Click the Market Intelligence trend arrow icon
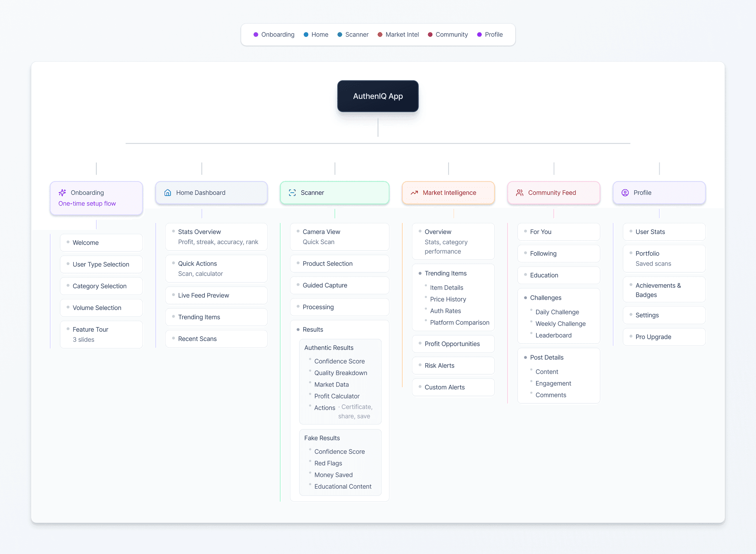The height and width of the screenshot is (554, 756). [414, 193]
